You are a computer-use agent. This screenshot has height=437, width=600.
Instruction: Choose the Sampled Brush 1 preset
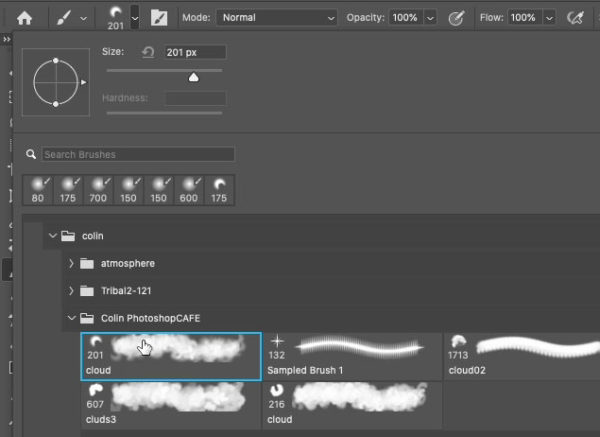(x=350, y=355)
